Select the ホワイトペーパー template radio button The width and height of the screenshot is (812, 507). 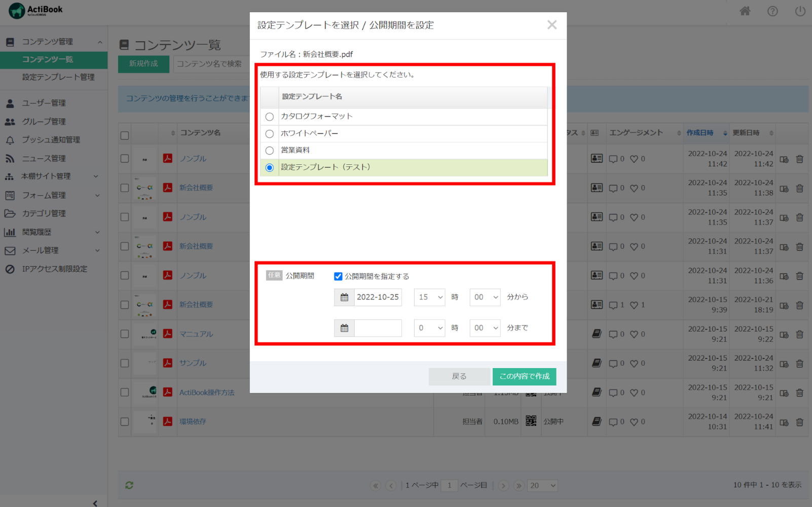[270, 134]
